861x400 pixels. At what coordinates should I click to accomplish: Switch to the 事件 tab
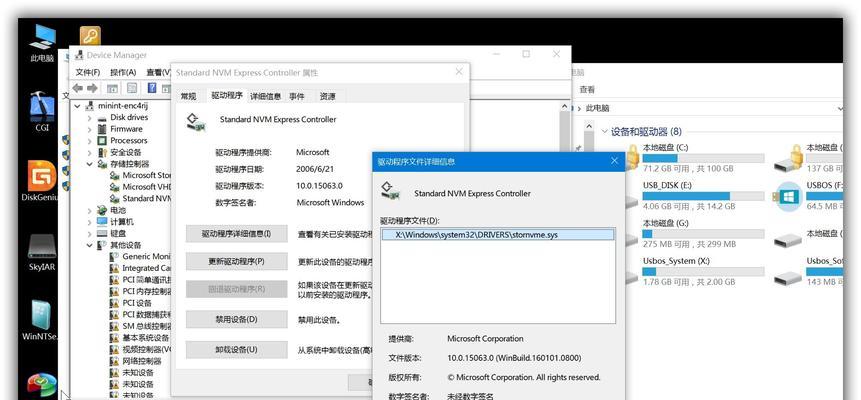pos(297,96)
